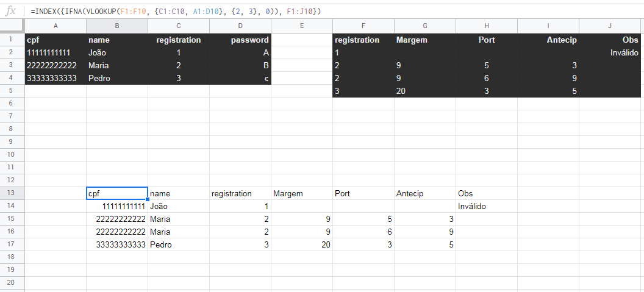Click 'Maria' in row 16
The height and width of the screenshot is (292, 644).
pos(179,232)
